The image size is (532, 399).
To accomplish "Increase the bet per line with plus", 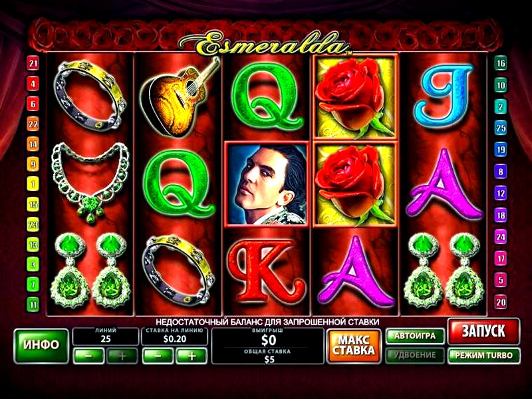I will click(x=192, y=356).
